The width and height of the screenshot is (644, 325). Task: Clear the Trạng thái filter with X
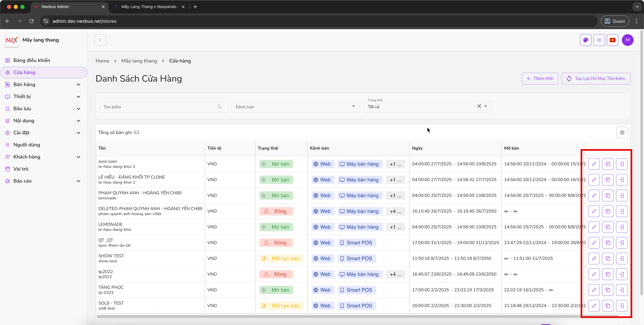click(479, 106)
